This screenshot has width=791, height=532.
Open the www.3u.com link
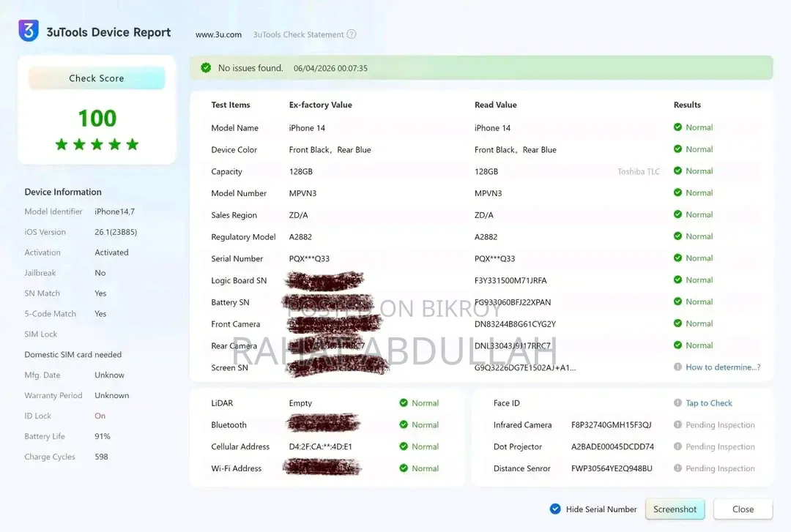tap(218, 34)
